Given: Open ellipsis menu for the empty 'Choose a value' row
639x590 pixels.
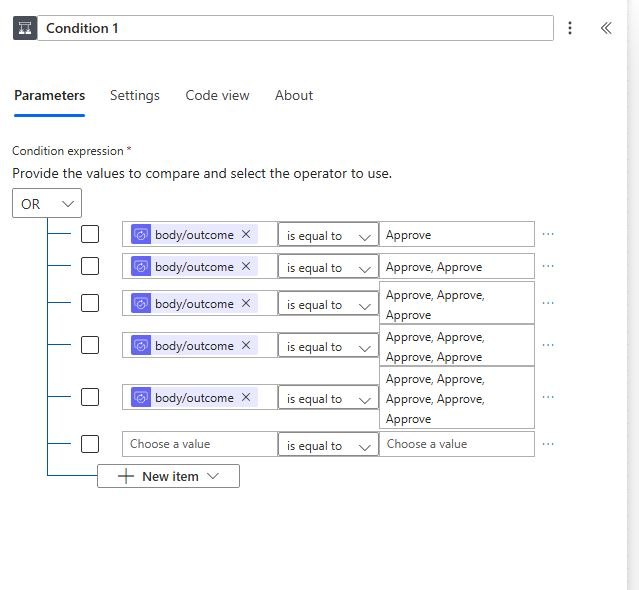Looking at the screenshot, I should point(548,444).
